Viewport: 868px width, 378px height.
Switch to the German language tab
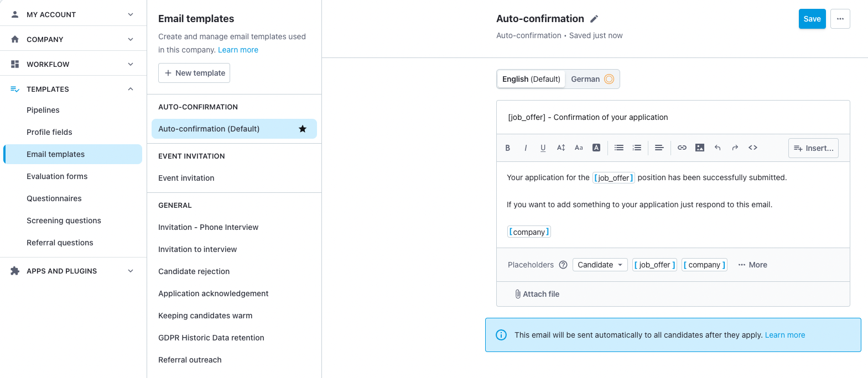point(592,79)
